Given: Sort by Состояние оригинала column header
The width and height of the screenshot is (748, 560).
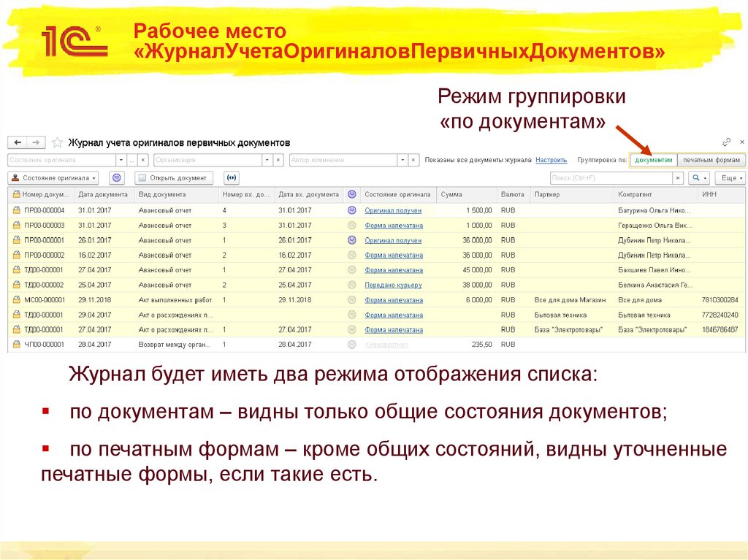Looking at the screenshot, I should 398,194.
